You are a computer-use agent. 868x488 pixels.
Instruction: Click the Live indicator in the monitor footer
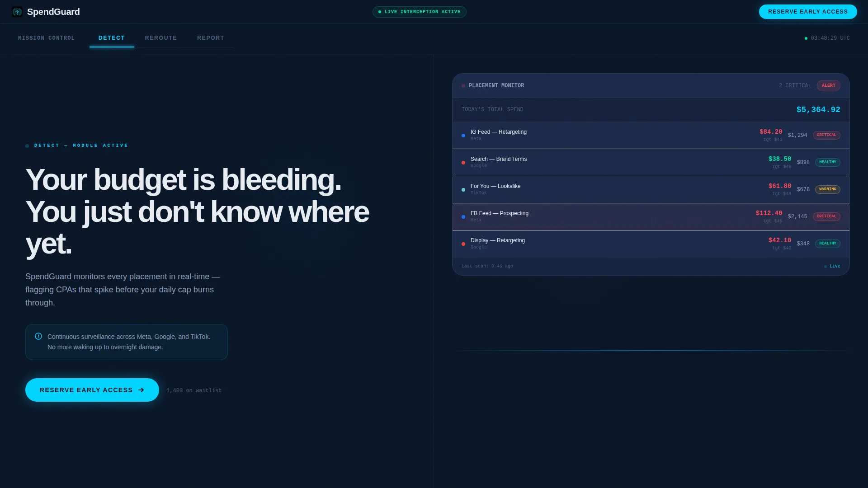[832, 266]
